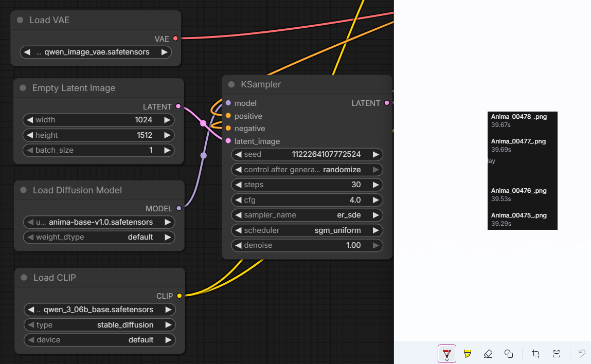The height and width of the screenshot is (364, 591).
Task: Select the yellow highlighter tool
Action: pyautogui.click(x=468, y=353)
